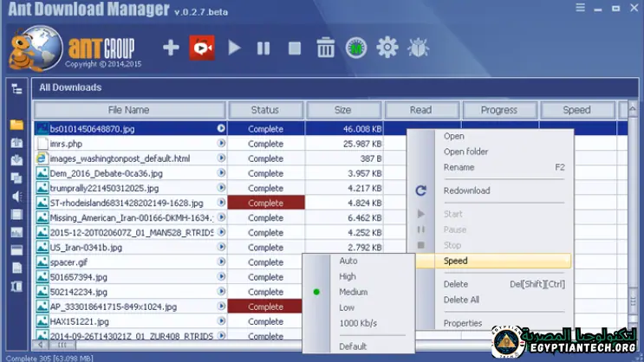Choose 1000 Kb/s speed limit
Screen dimensions: 644x362
pos(358,323)
